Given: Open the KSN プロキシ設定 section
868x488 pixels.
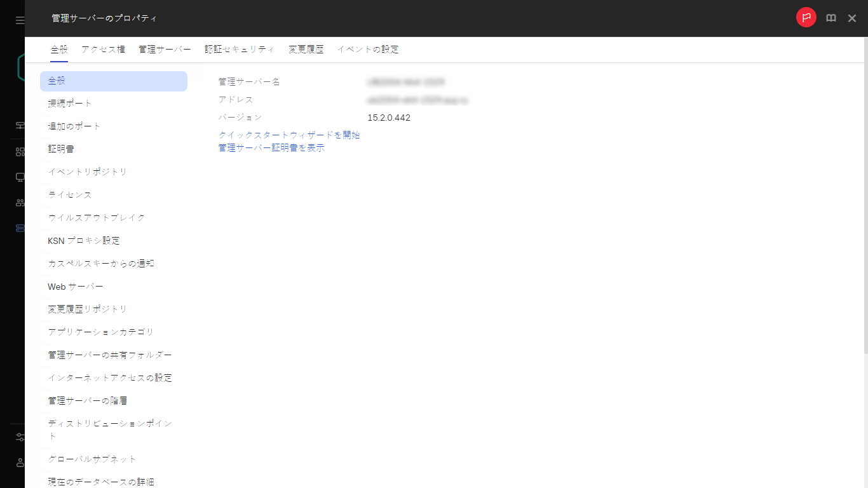Looking at the screenshot, I should [83, 240].
